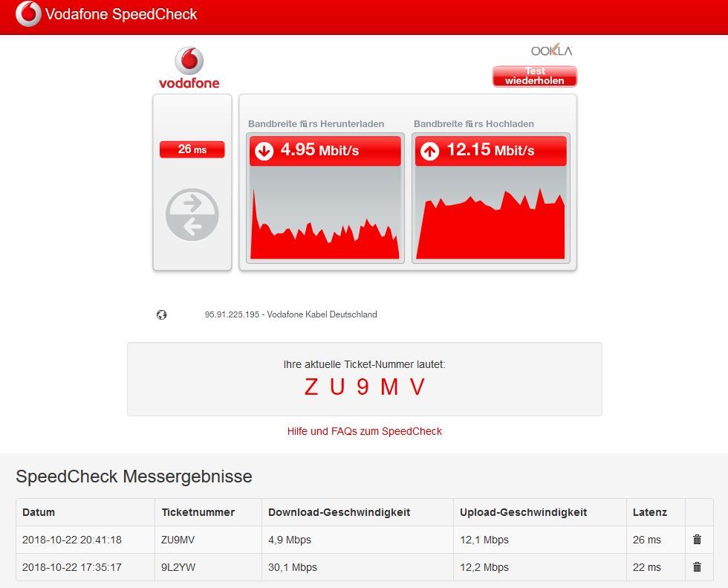Image resolution: width=728 pixels, height=588 pixels.
Task: Click the Vodafone SpeedCheck header title
Action: point(121,14)
